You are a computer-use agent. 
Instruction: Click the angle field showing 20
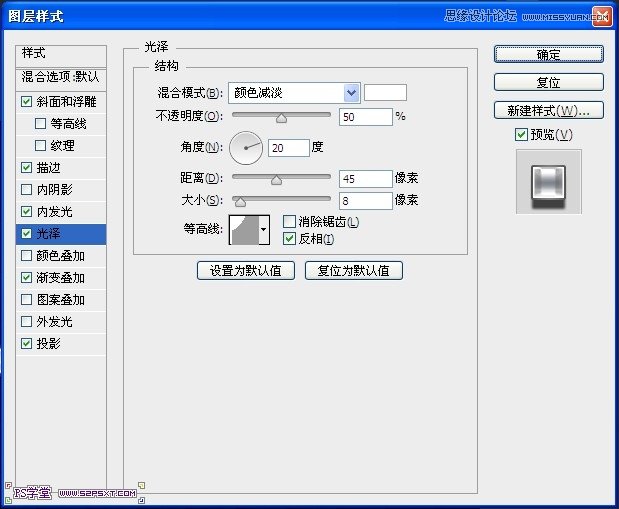point(289,148)
